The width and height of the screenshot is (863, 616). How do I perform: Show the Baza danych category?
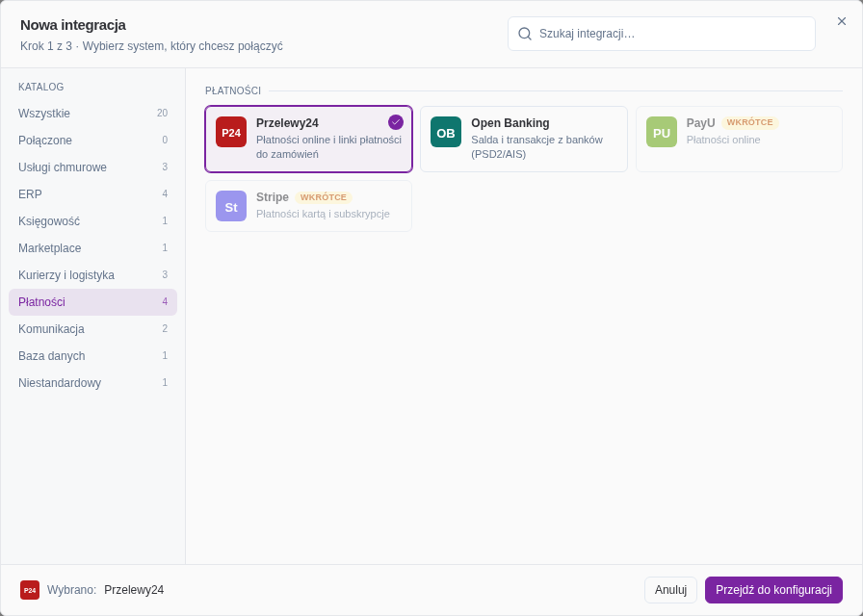93,356
